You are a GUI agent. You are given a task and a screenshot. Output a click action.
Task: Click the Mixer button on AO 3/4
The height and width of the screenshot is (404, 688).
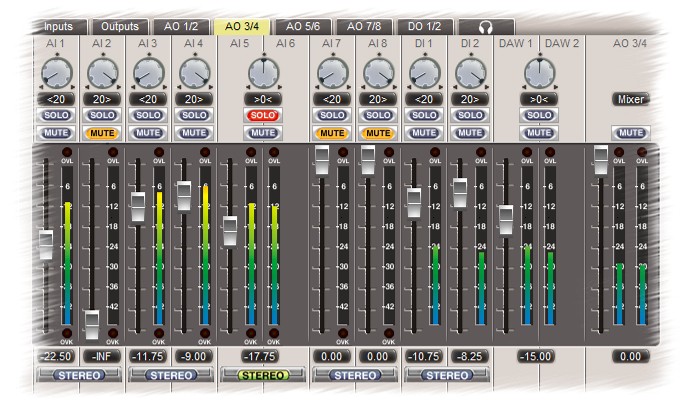point(631,100)
